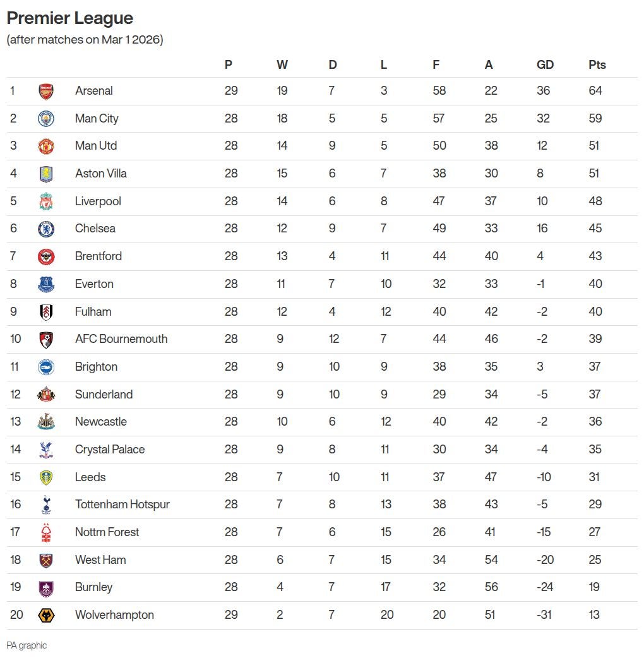Select the Nottm Forest team name
Screen dimensions: 644x658
point(107,532)
